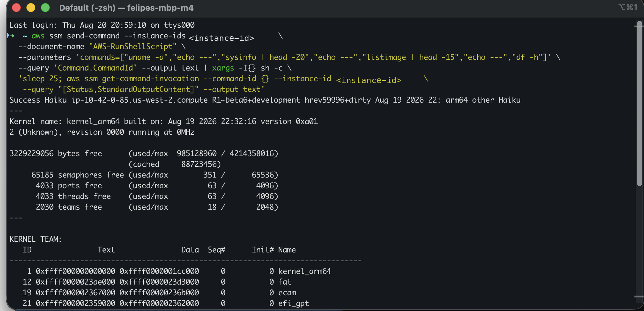This screenshot has height=311, width=644.
Task: Click the green 'xargs' command word
Action: tap(223, 68)
